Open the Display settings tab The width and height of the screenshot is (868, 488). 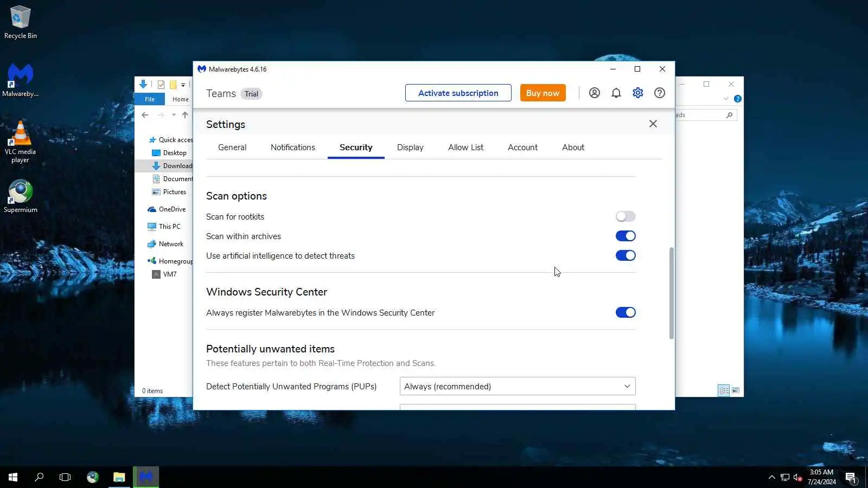410,147
